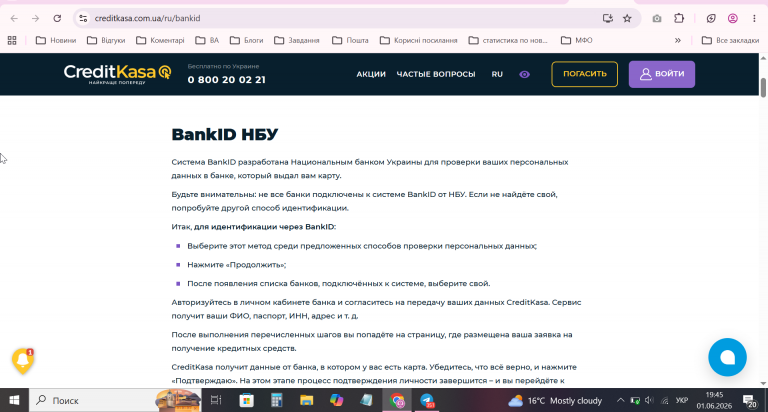Open the ВА bookmark folder
768x412 pixels.
(207, 40)
